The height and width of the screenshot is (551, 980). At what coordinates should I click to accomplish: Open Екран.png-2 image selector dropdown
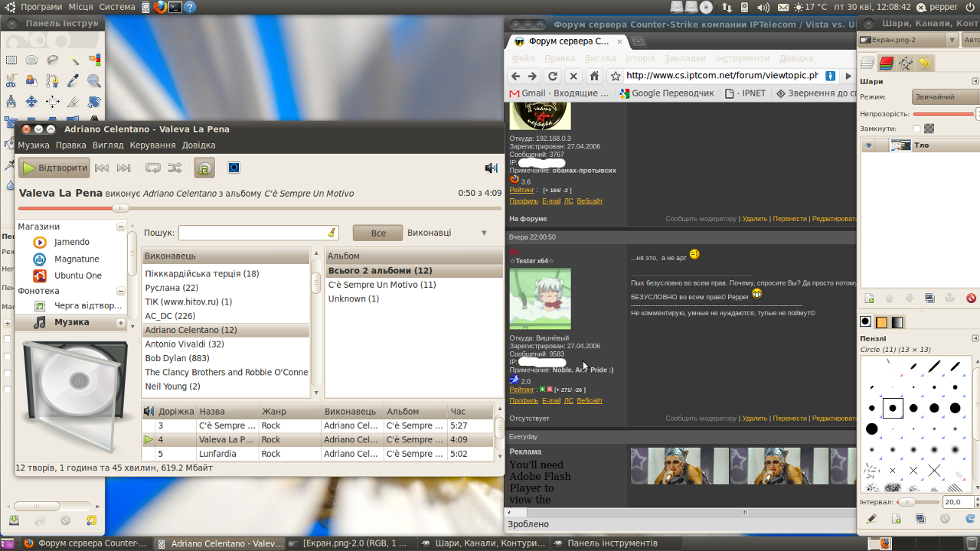907,40
